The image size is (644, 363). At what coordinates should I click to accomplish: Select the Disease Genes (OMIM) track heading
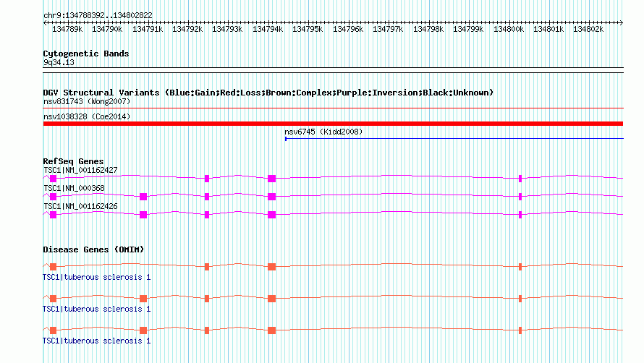tap(93, 249)
